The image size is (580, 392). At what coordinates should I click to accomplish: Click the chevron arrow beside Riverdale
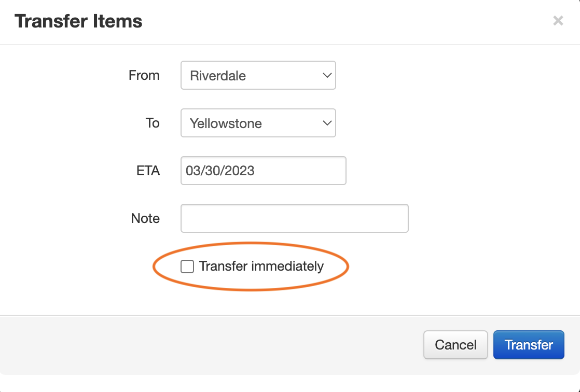point(327,76)
